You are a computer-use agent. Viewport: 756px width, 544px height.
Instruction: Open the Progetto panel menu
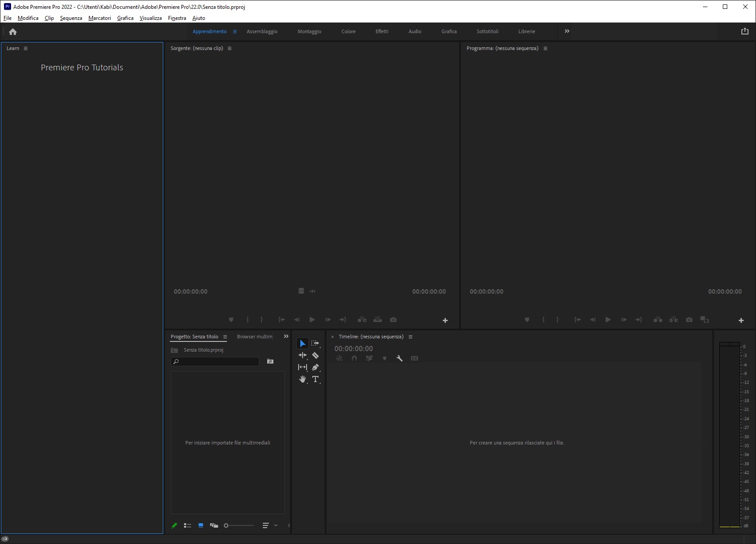click(225, 337)
